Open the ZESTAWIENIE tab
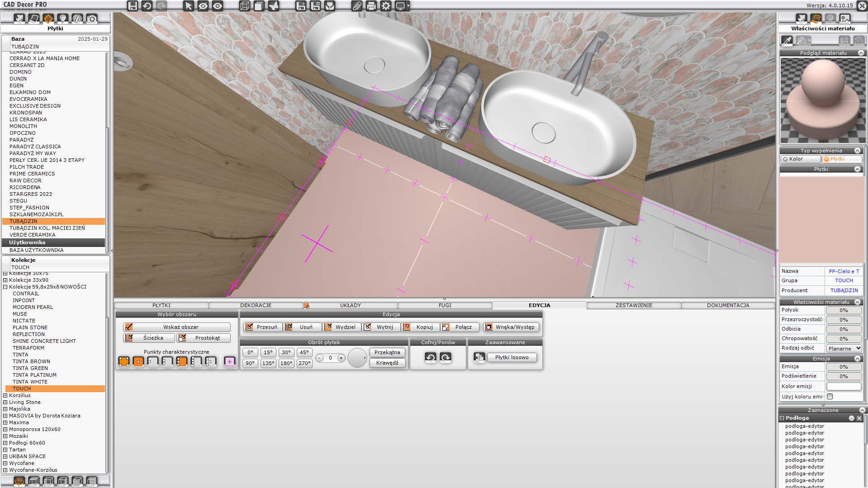868x488 pixels. click(633, 305)
